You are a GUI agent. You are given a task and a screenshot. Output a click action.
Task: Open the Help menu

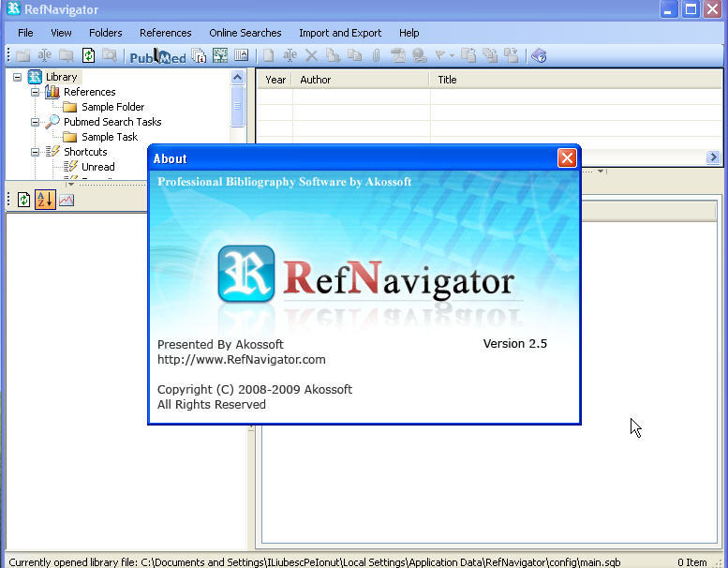point(409,33)
